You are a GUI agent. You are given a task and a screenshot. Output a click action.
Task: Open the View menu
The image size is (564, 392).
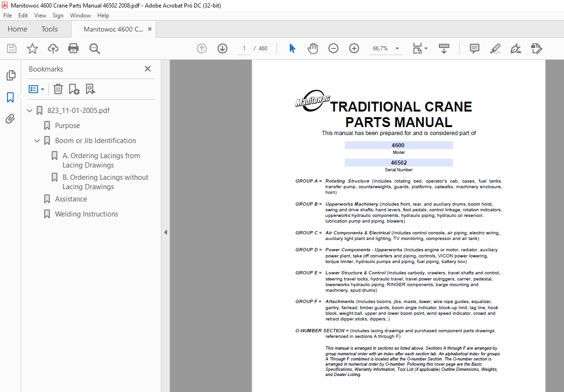[x=40, y=16]
